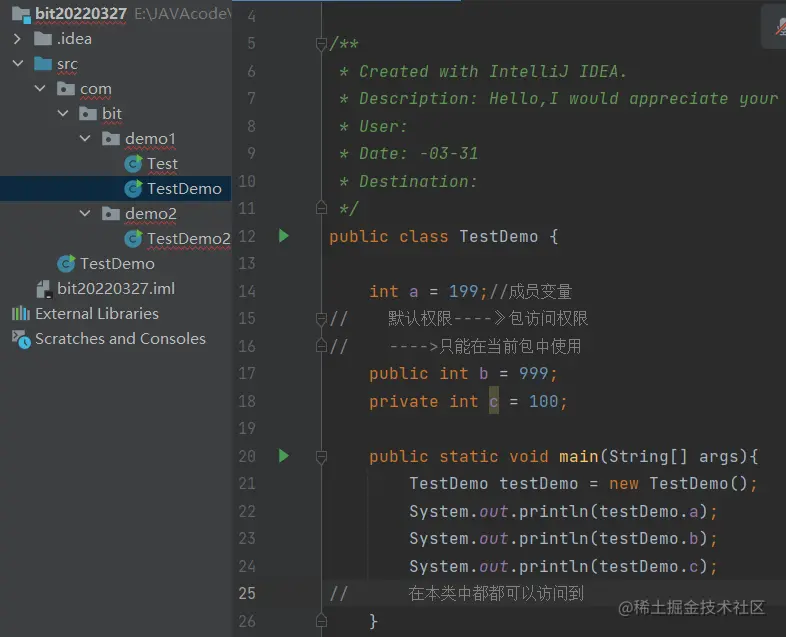The width and height of the screenshot is (786, 637).
Task: Click the closing-brace fold marker at line 26
Action: 321,621
